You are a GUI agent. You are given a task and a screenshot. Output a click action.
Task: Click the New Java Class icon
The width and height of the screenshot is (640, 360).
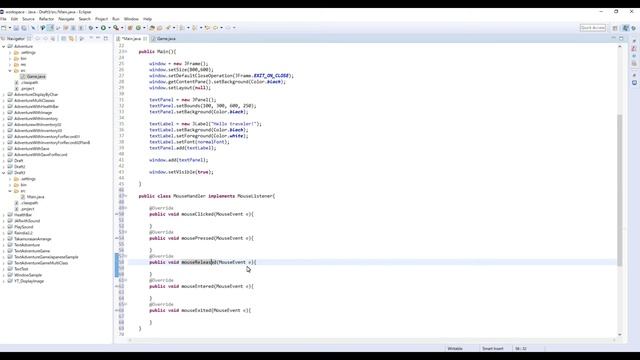tap(138, 28)
